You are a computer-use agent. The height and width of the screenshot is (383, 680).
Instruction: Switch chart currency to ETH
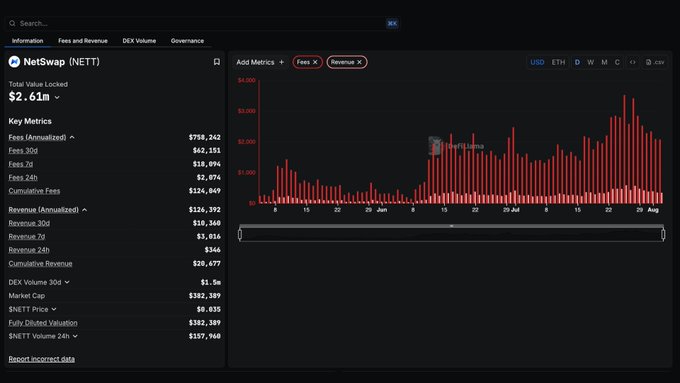point(558,62)
